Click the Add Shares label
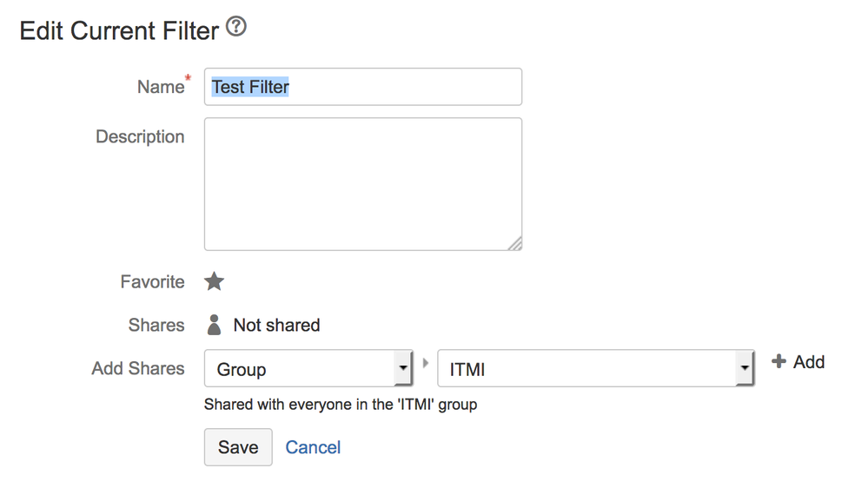 tap(138, 369)
